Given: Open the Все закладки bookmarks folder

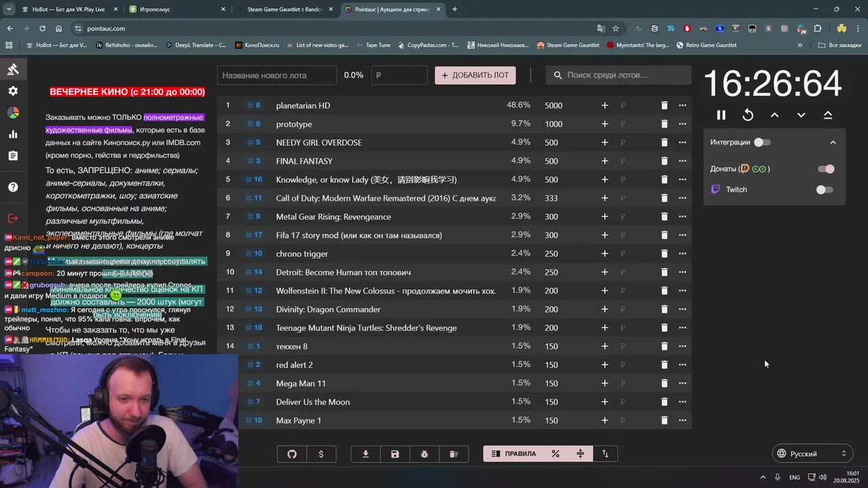Looking at the screenshot, I should tap(839, 45).
